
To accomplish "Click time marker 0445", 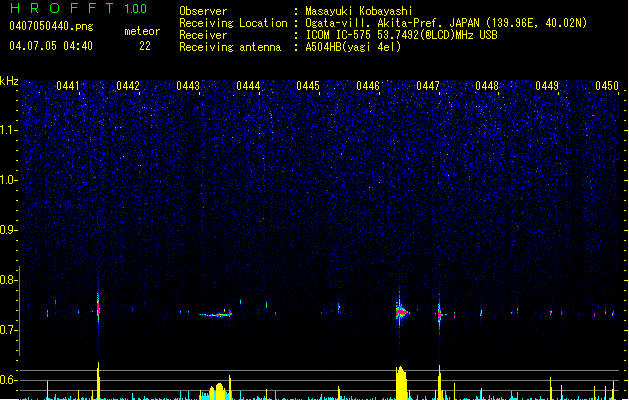I will pos(308,86).
